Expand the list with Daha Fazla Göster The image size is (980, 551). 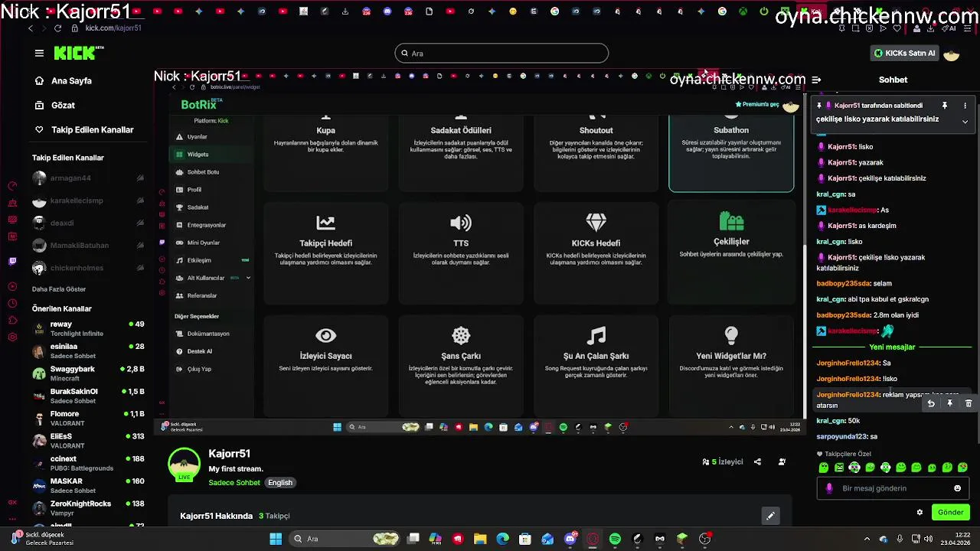59,289
